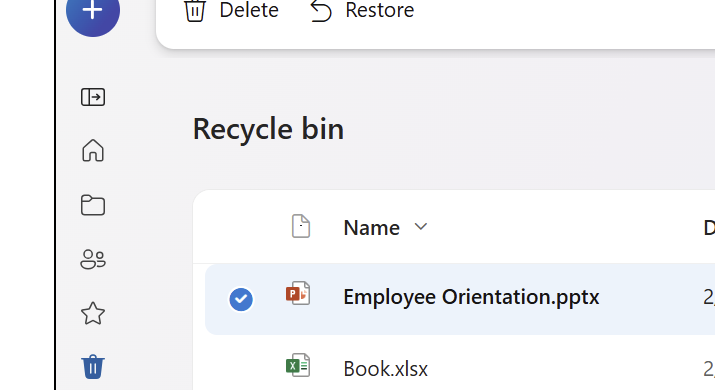
Task: Open the Shared people icon in sidebar
Action: click(x=93, y=259)
